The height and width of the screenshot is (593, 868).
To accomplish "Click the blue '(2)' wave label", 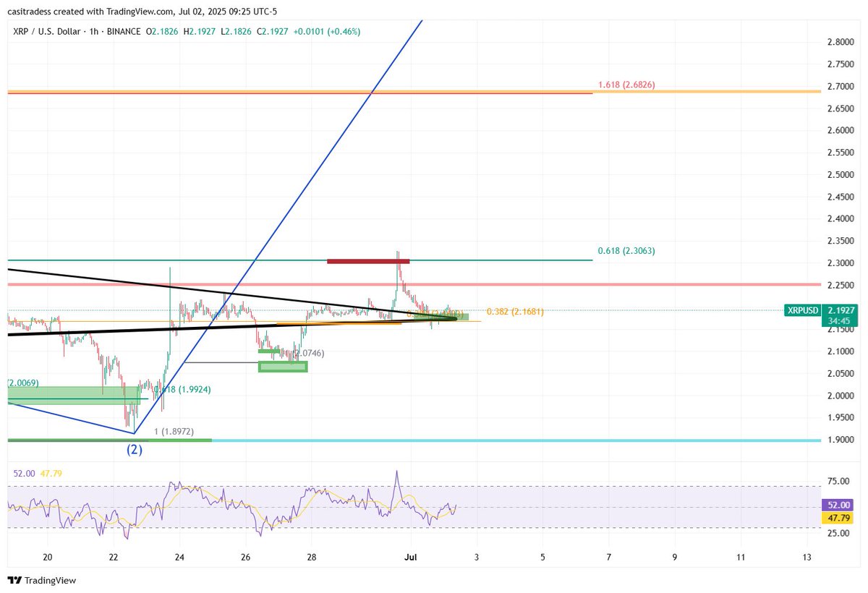I will [x=135, y=450].
